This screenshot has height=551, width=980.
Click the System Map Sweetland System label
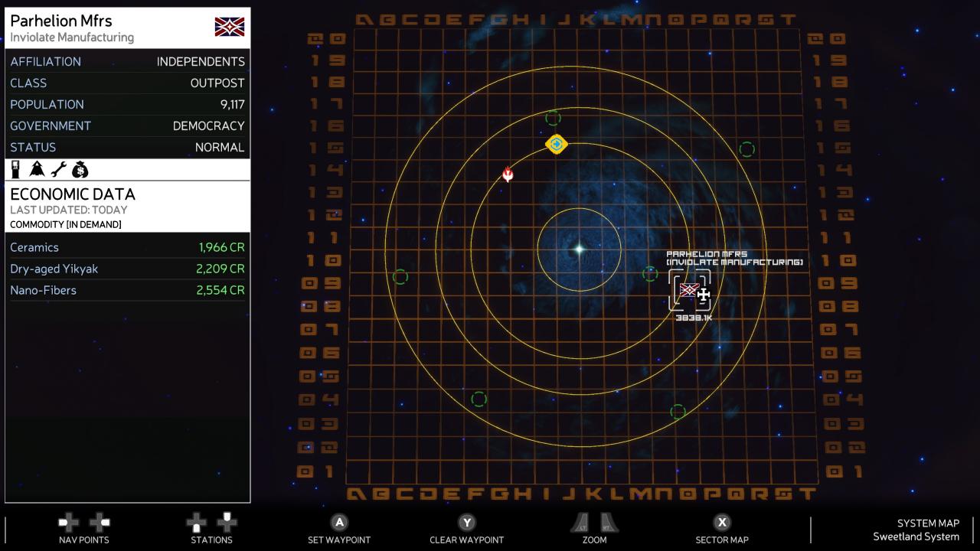916,530
